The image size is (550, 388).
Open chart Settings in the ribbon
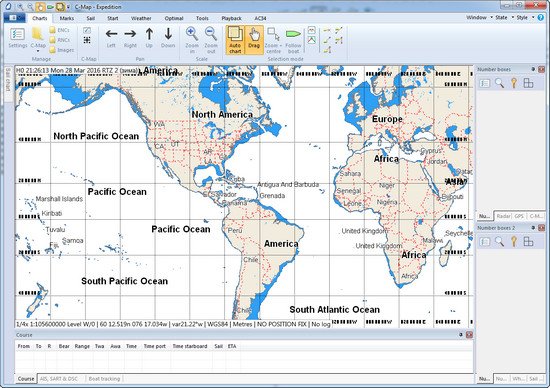pyautogui.click(x=18, y=38)
